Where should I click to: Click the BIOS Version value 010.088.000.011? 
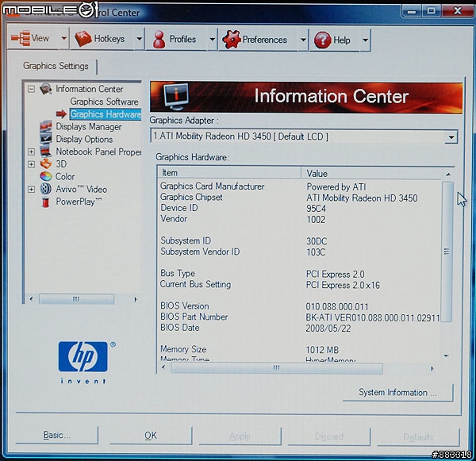click(337, 307)
